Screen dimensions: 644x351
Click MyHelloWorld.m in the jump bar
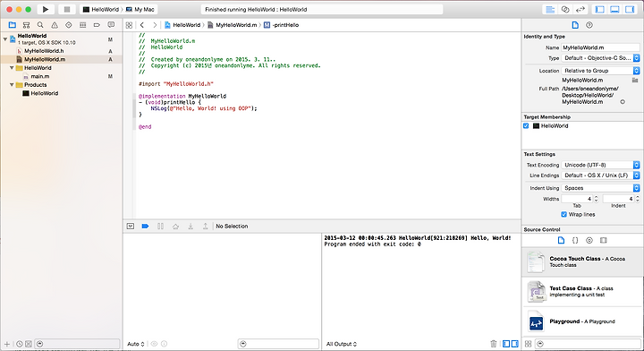[x=232, y=25]
